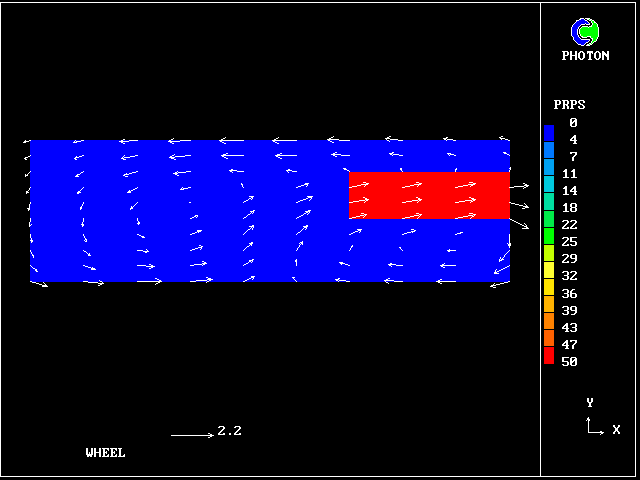640x480 pixels.
Task: Click the Y axis letter label
Action: [590, 403]
